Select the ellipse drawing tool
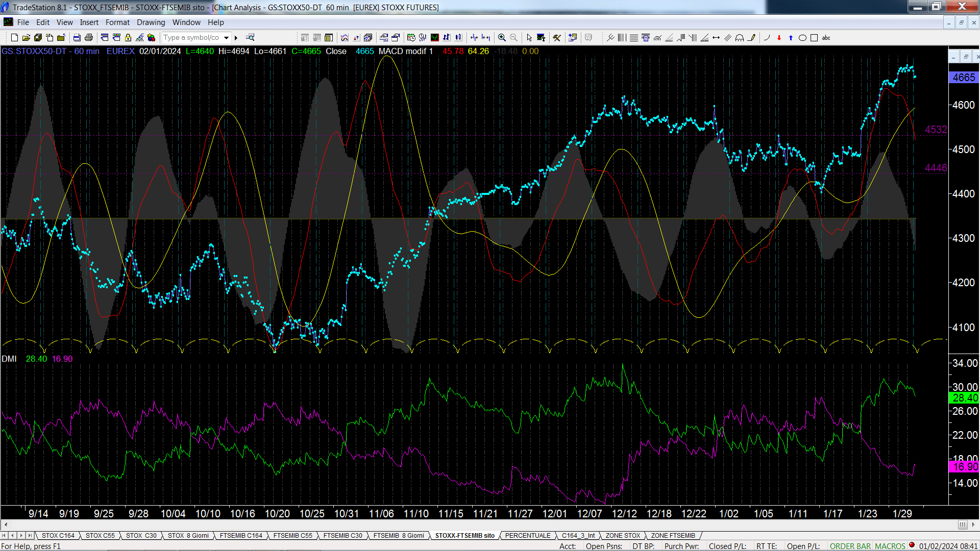980x551 pixels. [x=802, y=38]
